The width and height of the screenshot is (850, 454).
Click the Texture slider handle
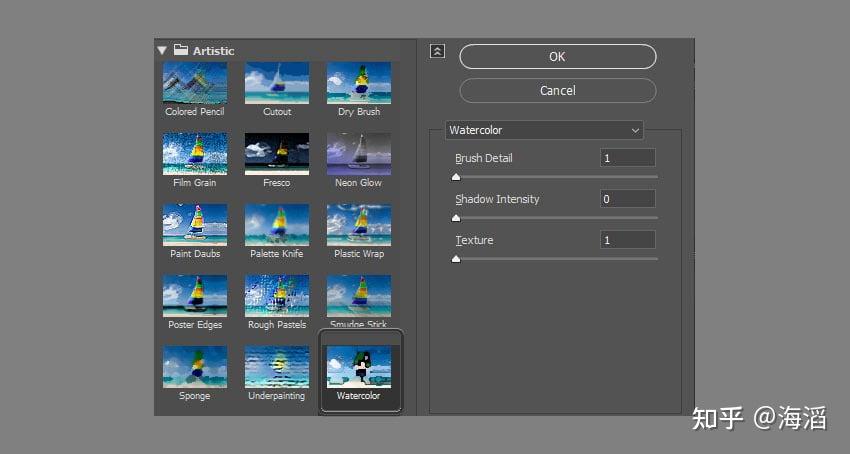(456, 259)
